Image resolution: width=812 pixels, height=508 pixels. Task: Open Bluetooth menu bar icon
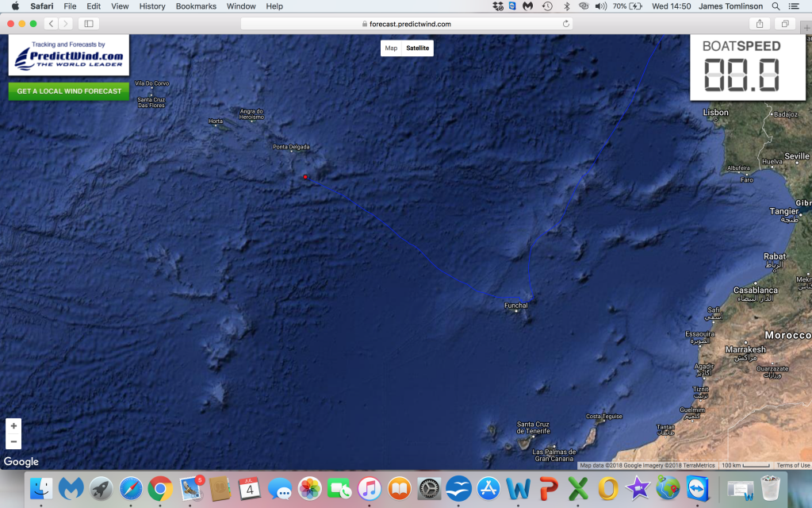click(x=566, y=6)
